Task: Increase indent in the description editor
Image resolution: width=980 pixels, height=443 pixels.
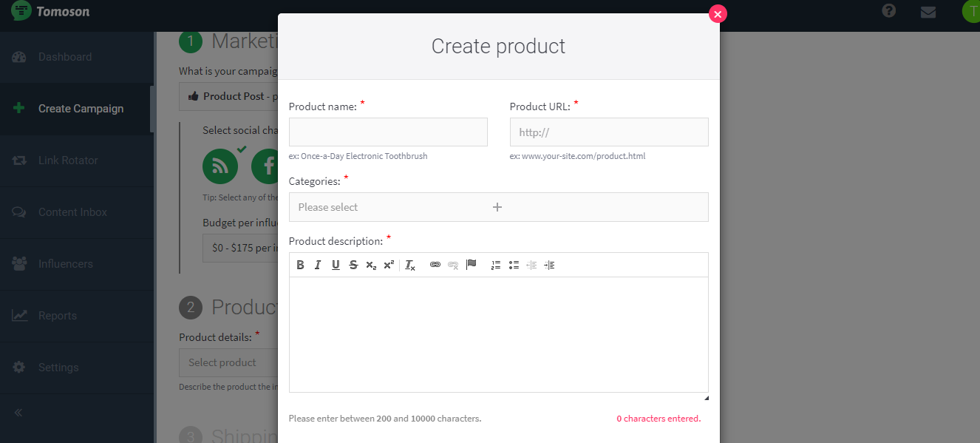Action: pyautogui.click(x=549, y=265)
